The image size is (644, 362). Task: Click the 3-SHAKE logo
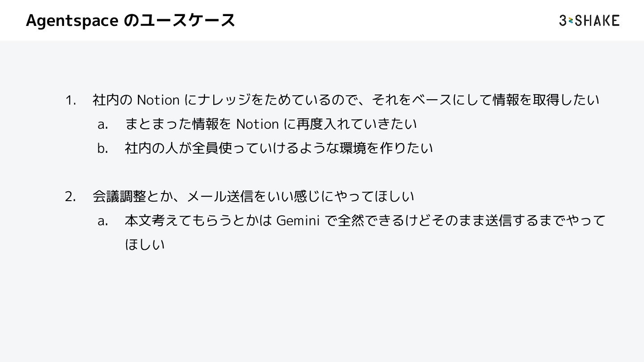coord(589,20)
